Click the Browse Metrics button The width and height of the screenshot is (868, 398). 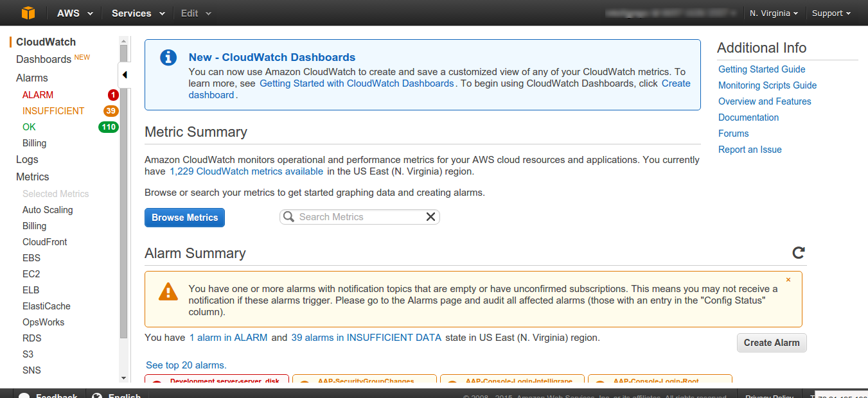[185, 218]
